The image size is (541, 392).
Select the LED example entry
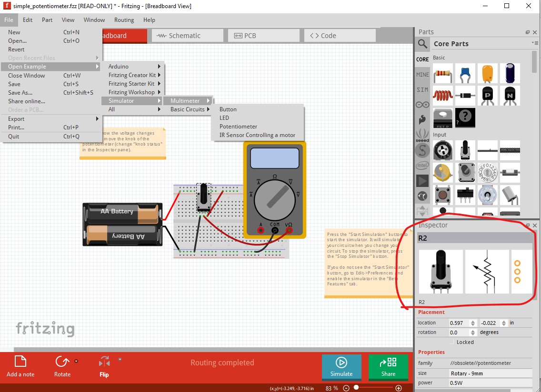(224, 118)
